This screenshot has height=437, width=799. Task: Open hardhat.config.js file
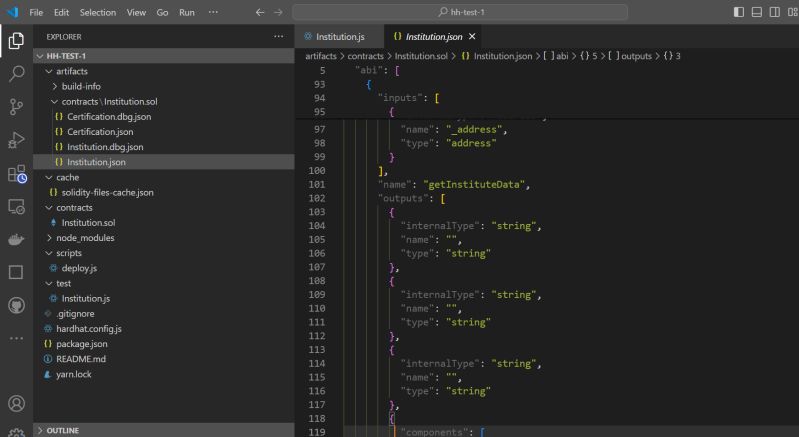coord(164,329)
